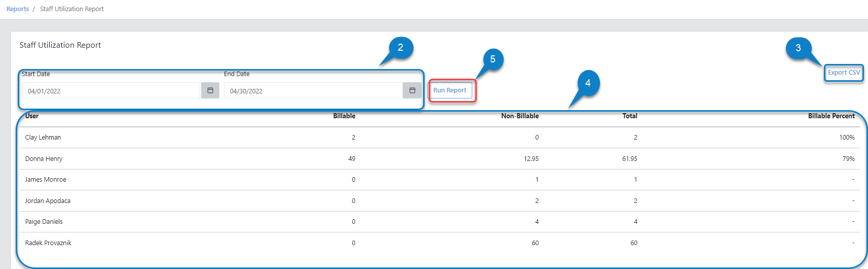Select the Paige Daniels row
This screenshot has height=269, width=868.
click(44, 222)
